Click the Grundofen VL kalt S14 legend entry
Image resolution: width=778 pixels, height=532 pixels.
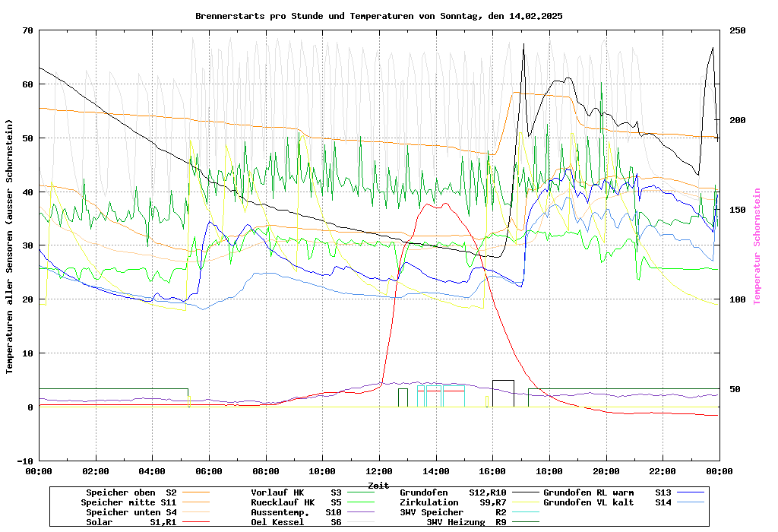tap(607, 502)
